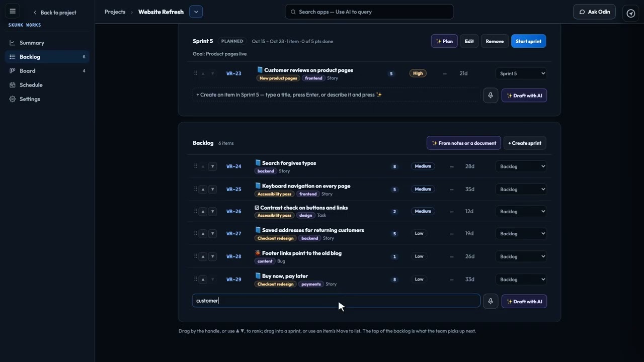This screenshot has width=644, height=362.
Task: Open the Schedule section
Action: click(47, 85)
